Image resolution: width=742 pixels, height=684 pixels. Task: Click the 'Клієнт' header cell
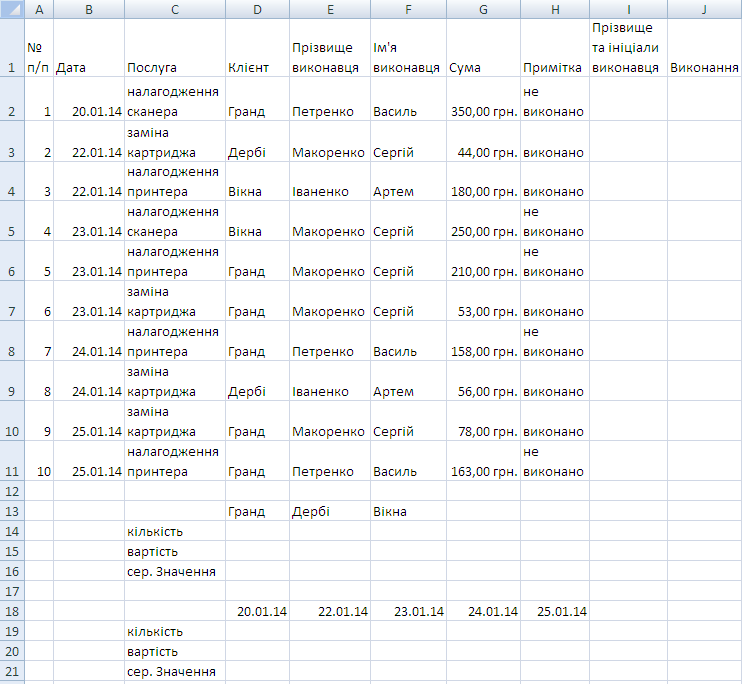(257, 47)
